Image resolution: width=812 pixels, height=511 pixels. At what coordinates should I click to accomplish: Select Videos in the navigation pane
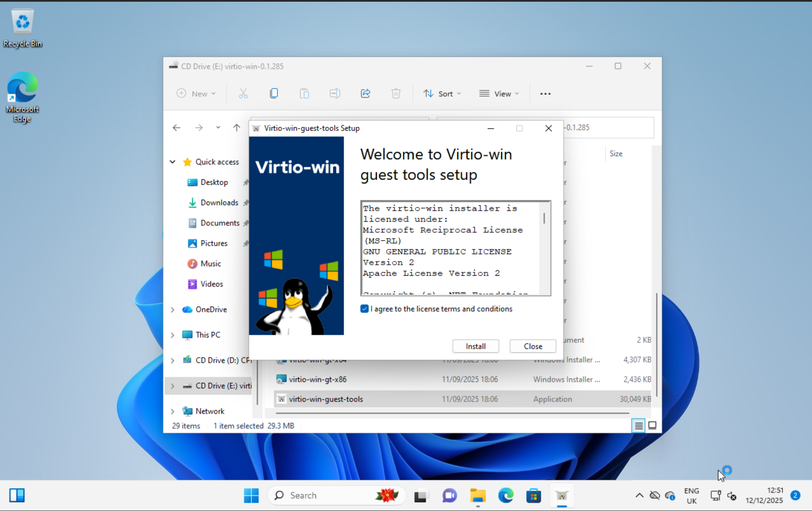(211, 284)
